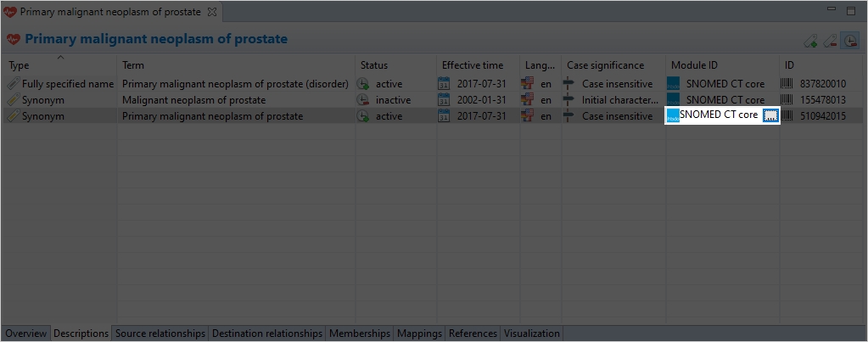This screenshot has height=342, width=868.
Task: Switch to the Source relationships tab
Action: [x=160, y=334]
